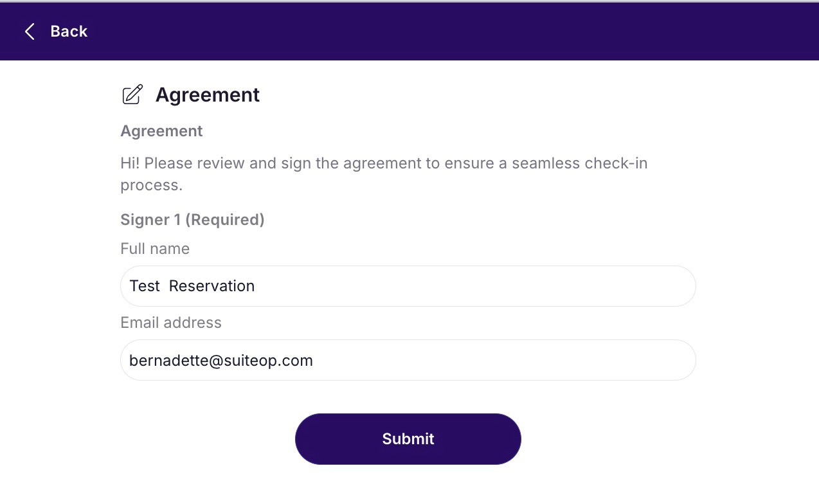The width and height of the screenshot is (819, 504).
Task: Click the Email address field label
Action: tap(171, 323)
